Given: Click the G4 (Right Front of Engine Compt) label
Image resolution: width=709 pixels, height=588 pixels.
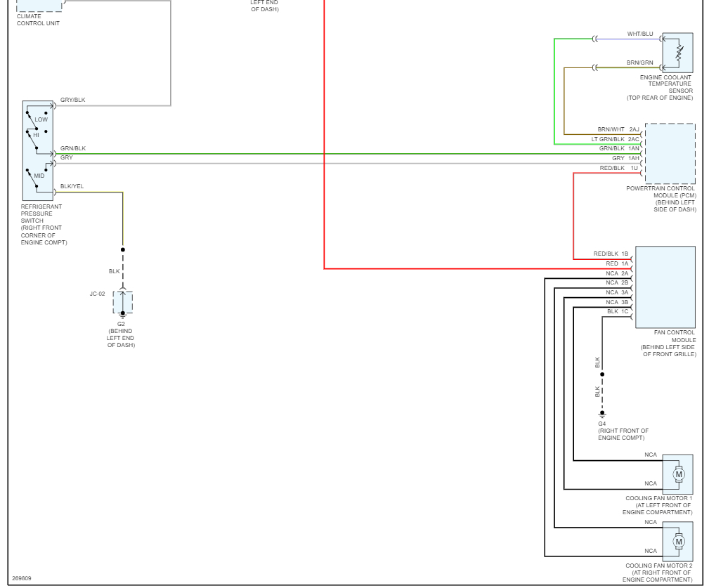Looking at the screenshot, I should click(x=623, y=431).
